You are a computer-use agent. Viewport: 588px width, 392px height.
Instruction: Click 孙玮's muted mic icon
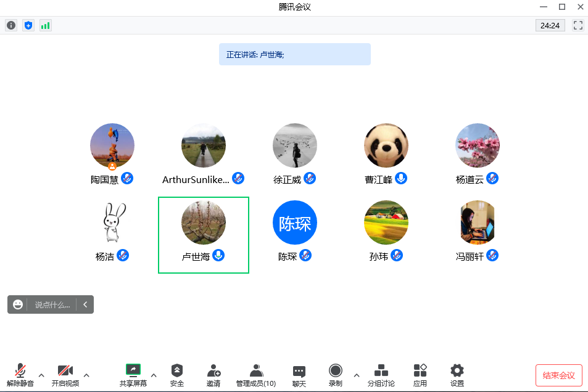pyautogui.click(x=397, y=256)
